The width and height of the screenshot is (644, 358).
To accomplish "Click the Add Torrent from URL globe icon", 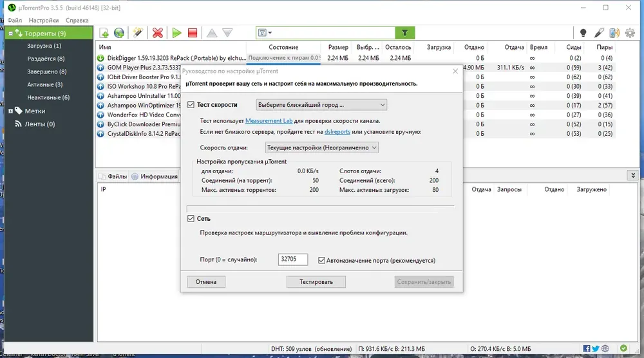I will tap(119, 33).
